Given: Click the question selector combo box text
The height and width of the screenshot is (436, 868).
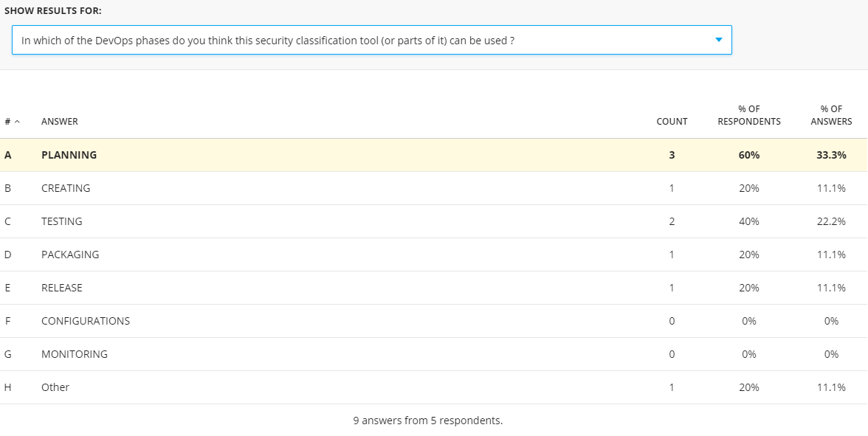Looking at the screenshot, I should [x=268, y=41].
